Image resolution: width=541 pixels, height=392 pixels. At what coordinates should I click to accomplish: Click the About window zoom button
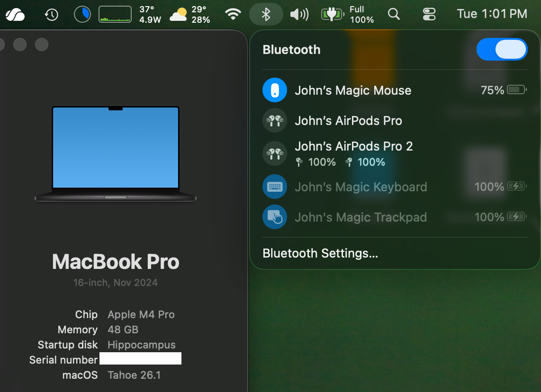tap(42, 45)
